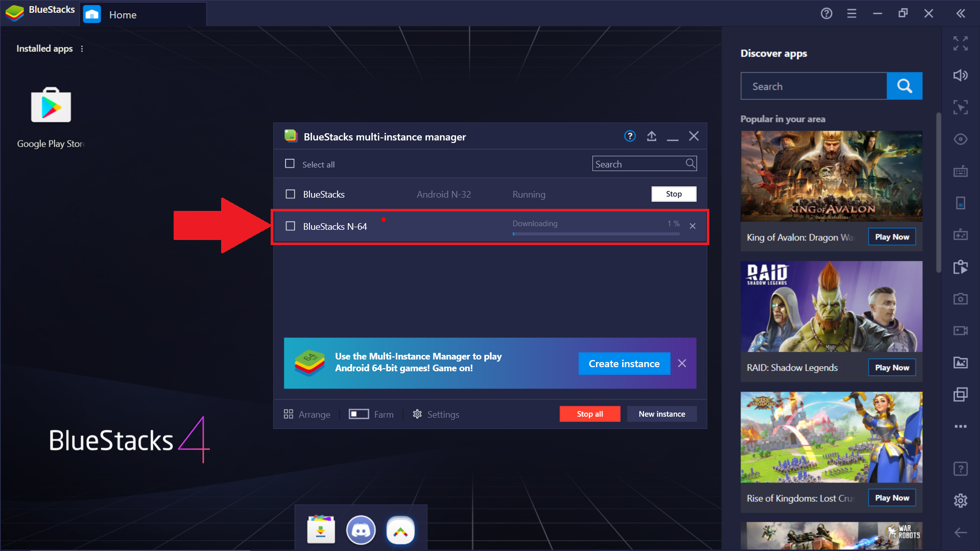Click the upload arrow in manager header
Viewport: 980px width, 551px height.
[x=652, y=136]
